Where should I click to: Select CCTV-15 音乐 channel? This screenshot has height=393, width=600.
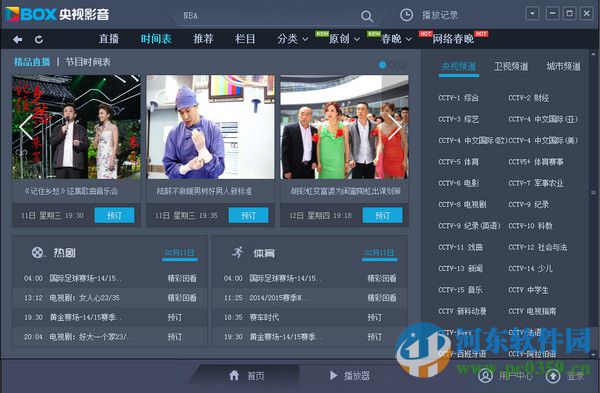click(461, 290)
